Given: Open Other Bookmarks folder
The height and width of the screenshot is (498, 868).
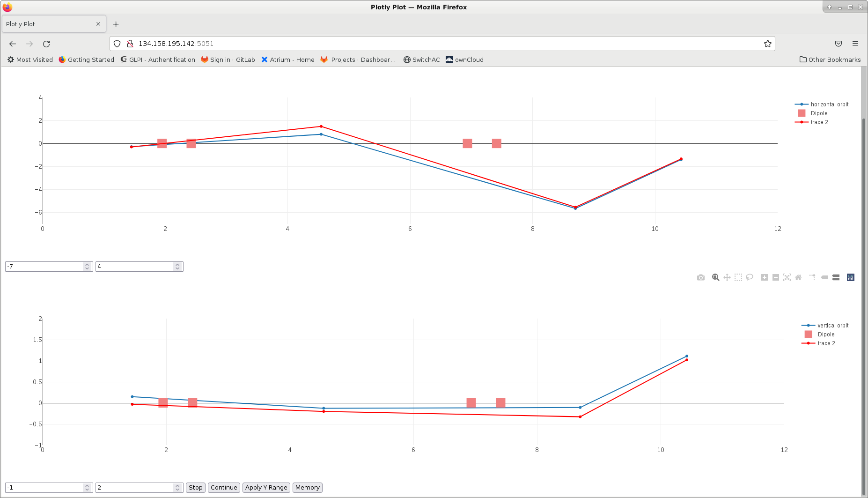Looking at the screenshot, I should click(x=830, y=59).
